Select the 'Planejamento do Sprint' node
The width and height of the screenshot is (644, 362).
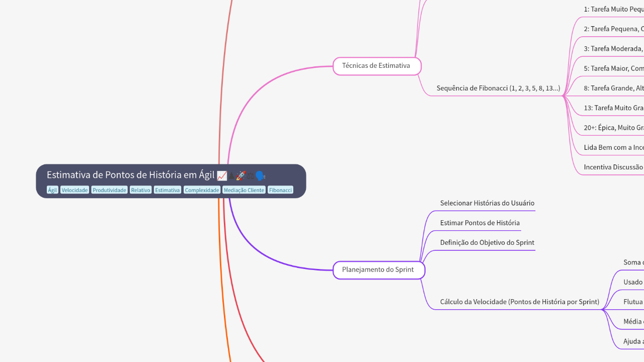coord(379,270)
